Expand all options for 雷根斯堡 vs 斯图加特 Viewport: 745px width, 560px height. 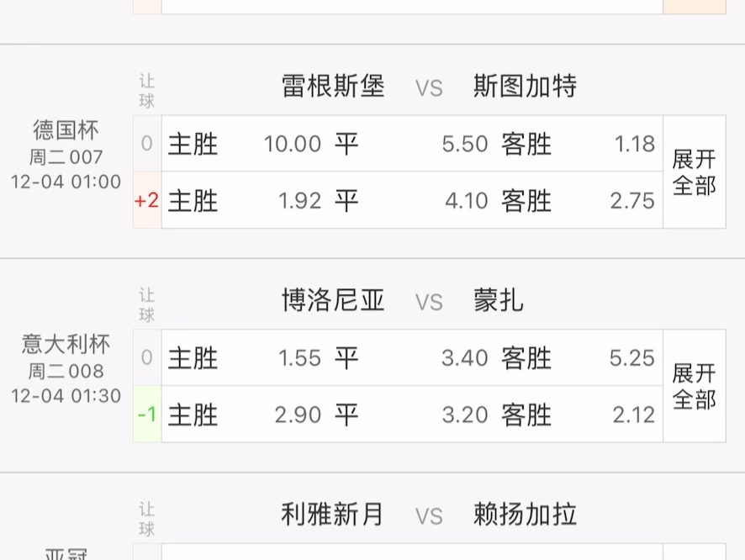pos(694,172)
